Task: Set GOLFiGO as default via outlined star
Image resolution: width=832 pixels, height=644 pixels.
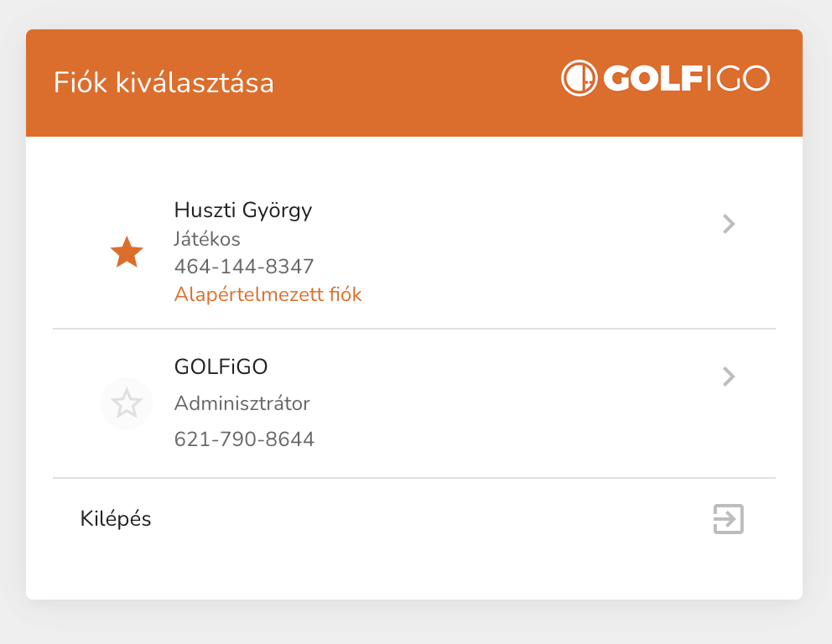Action: tap(127, 403)
